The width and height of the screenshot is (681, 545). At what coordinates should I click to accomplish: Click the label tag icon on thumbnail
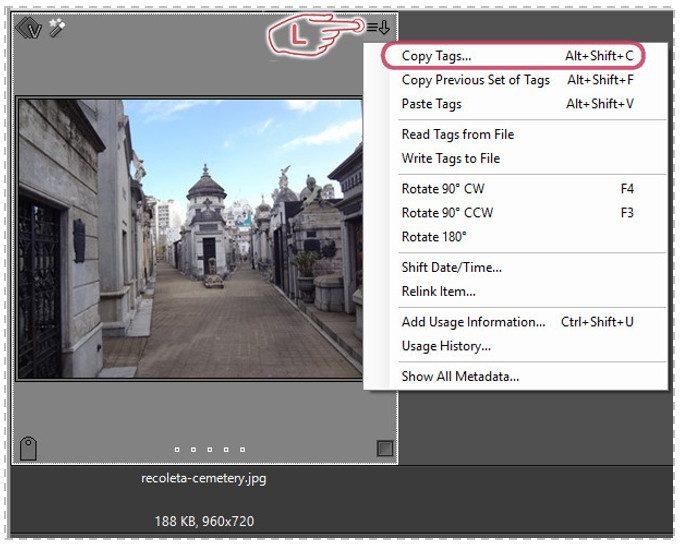click(x=28, y=449)
